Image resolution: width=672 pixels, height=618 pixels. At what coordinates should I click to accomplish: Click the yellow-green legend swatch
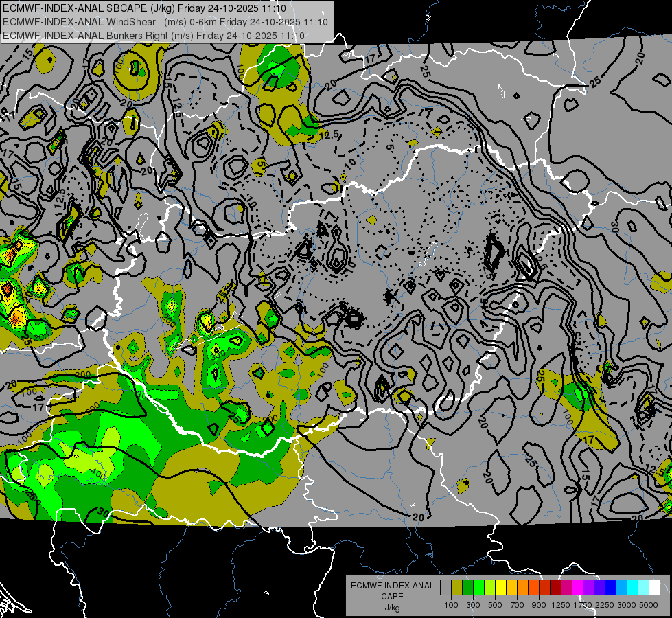[x=489, y=588]
